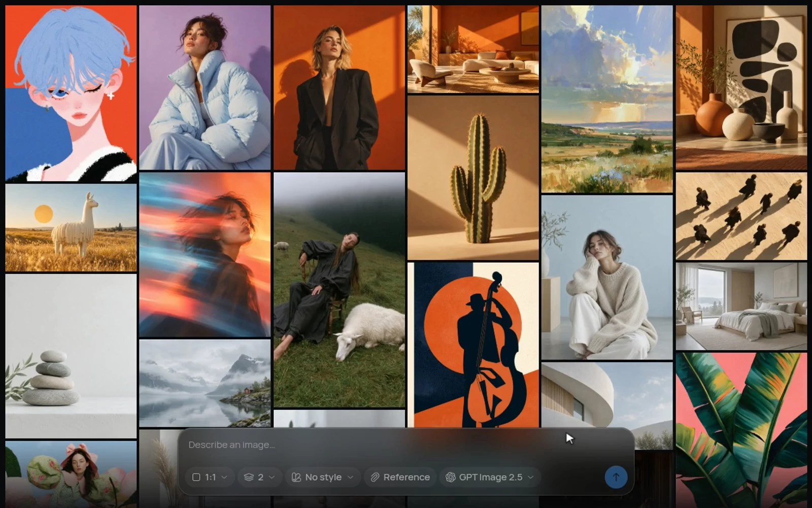The image size is (812, 508).
Task: Select the landscape oil painting with clouds
Action: (x=607, y=99)
